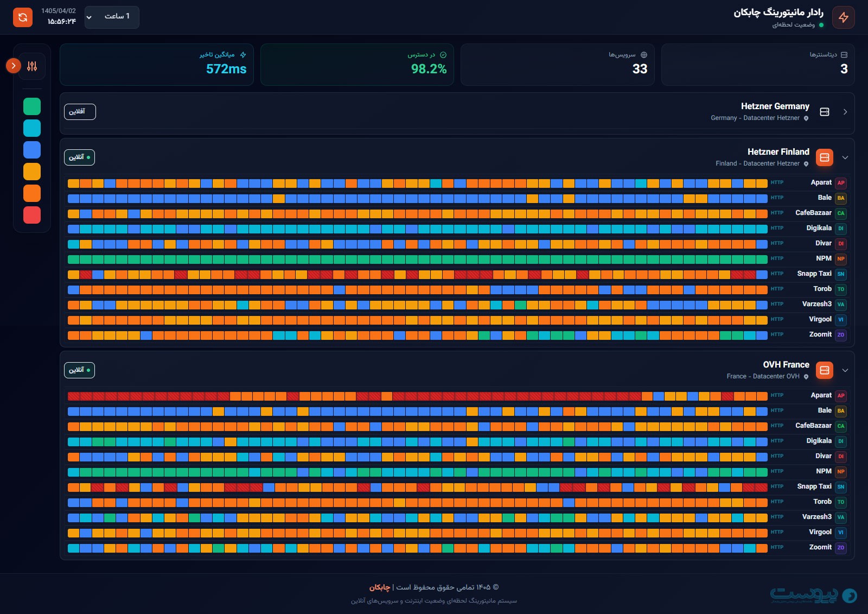Pick the orange status color swatch in sidebar
Screen dimensions: 868x614
point(32,193)
